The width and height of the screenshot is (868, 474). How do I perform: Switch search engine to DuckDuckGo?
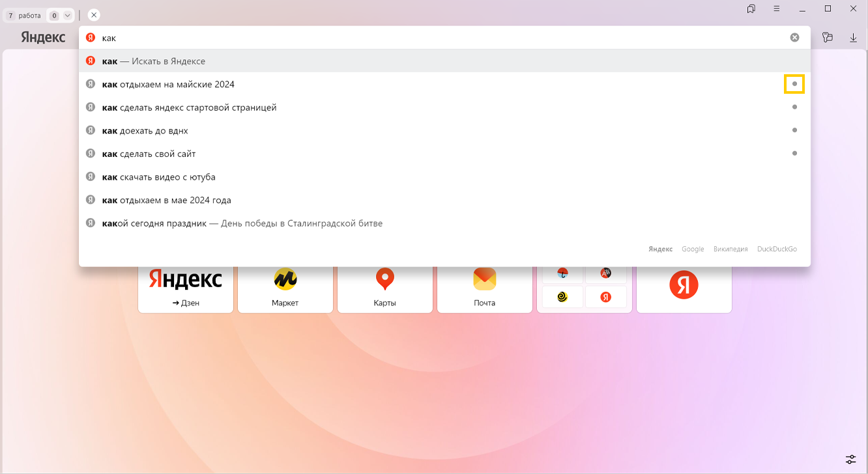[777, 249]
